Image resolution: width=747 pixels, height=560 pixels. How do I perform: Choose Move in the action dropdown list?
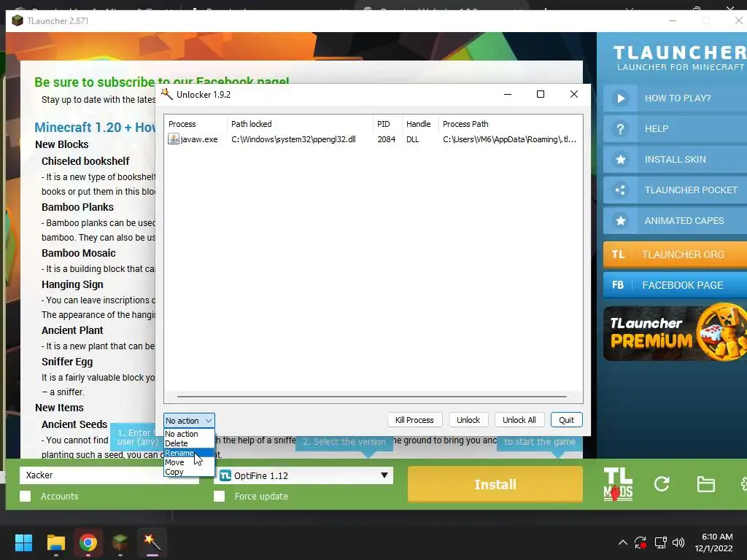coord(189,462)
